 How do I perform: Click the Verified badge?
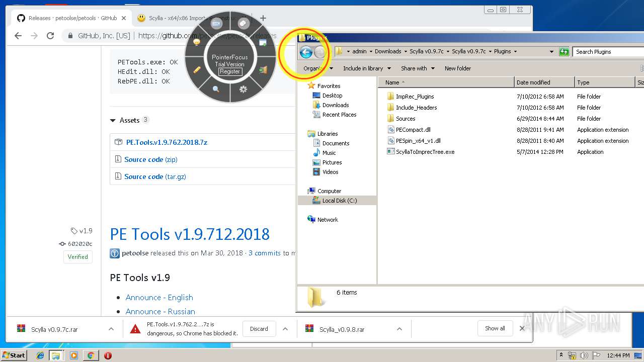point(78,257)
